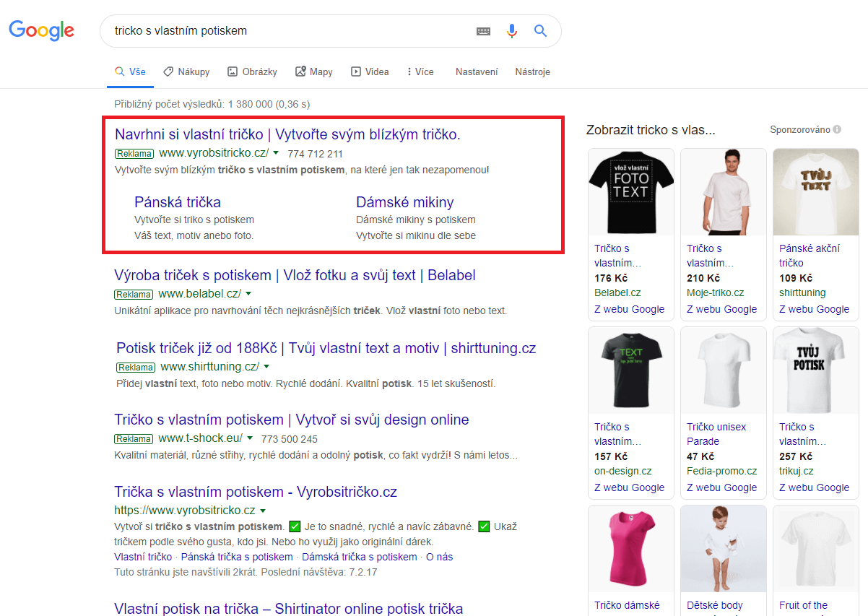Expand the Více menu
The width and height of the screenshot is (868, 616).
point(420,71)
